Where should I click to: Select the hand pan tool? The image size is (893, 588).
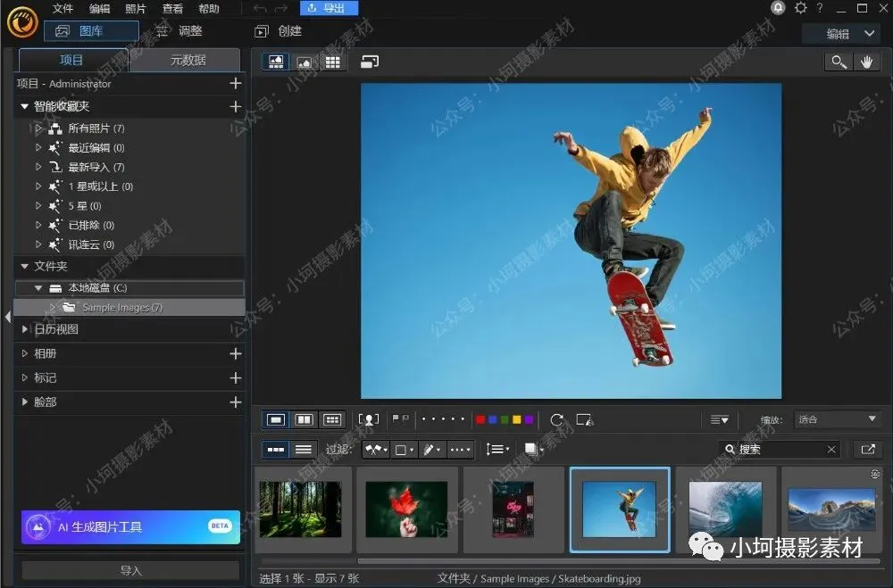(866, 62)
